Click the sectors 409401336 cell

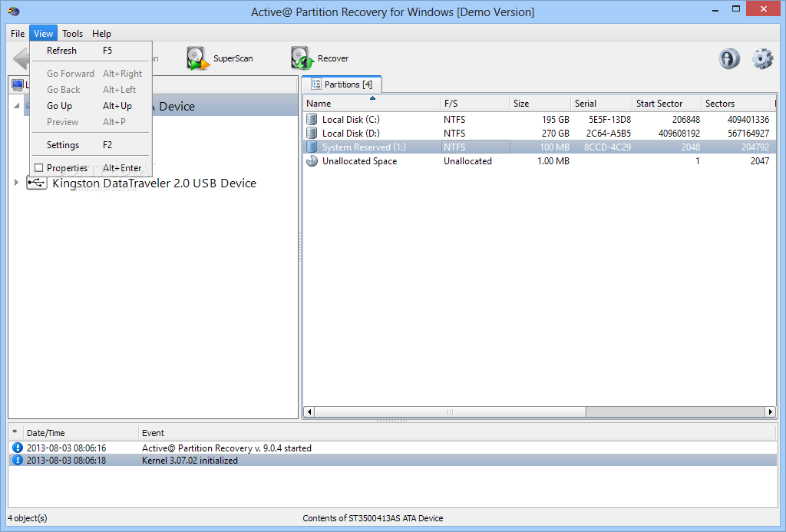pyautogui.click(x=748, y=119)
